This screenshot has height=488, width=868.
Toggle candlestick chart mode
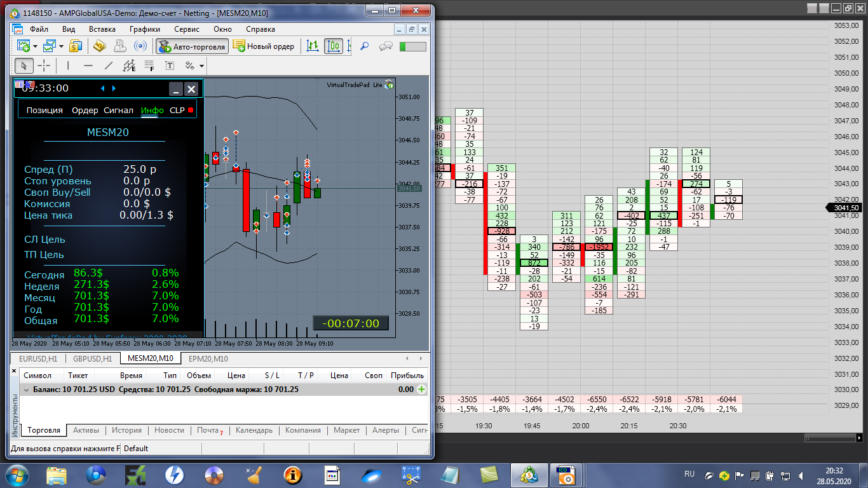coord(334,46)
